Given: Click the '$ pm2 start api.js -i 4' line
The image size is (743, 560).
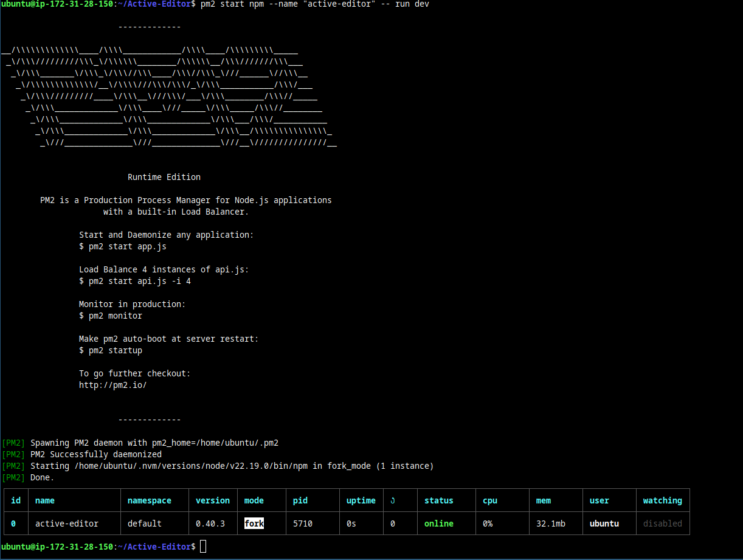Looking at the screenshot, I should point(134,281).
